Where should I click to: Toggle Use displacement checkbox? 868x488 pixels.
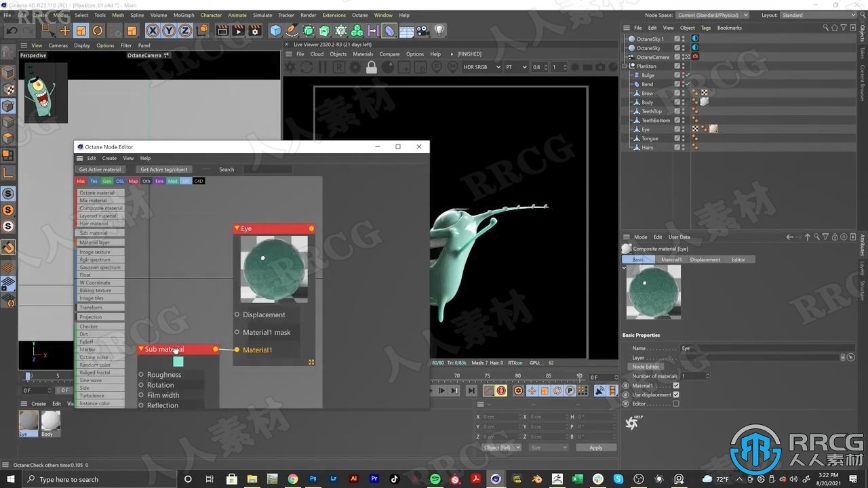pyautogui.click(x=676, y=394)
